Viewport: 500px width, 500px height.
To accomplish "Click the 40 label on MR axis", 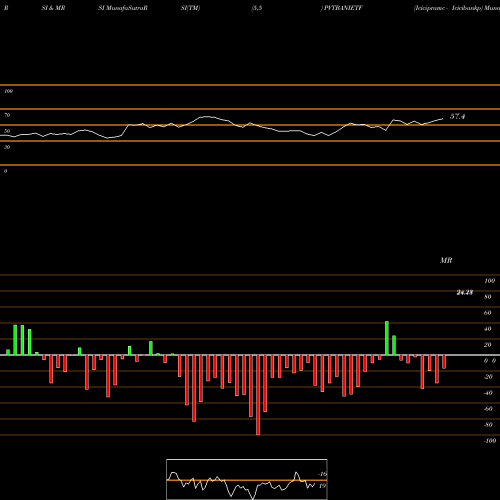I will click(x=488, y=329).
